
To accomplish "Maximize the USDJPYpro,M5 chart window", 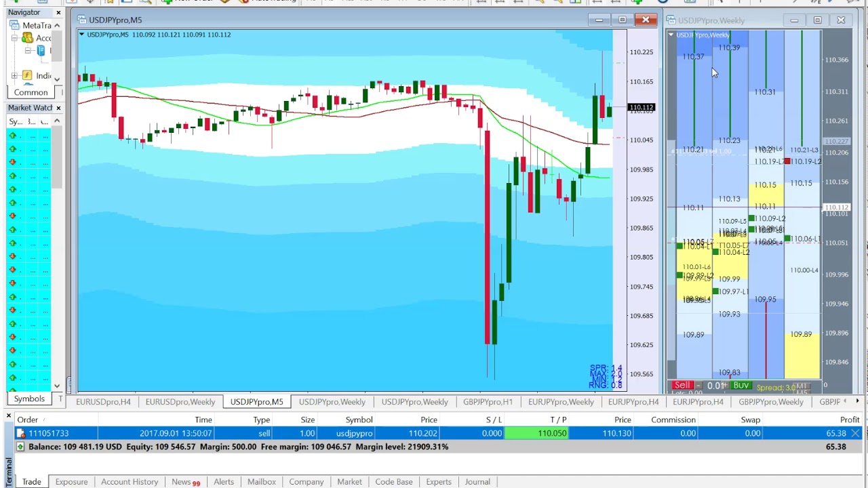I will pos(623,20).
